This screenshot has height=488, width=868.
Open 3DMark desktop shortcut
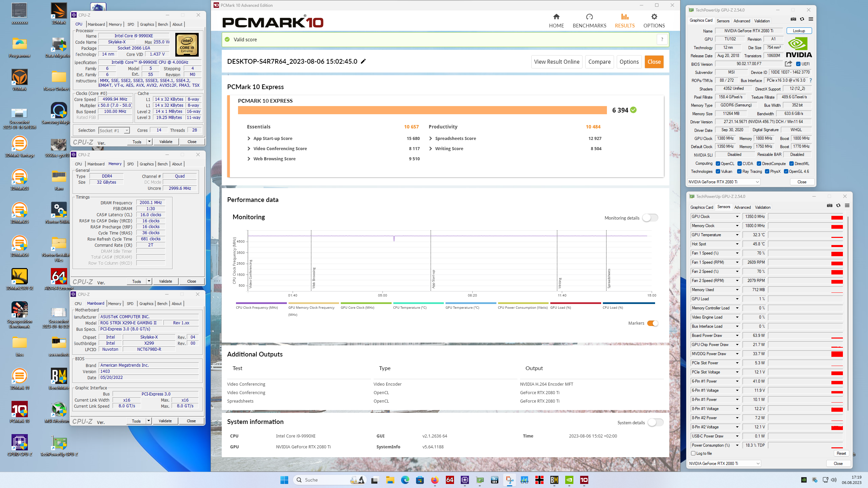pyautogui.click(x=59, y=13)
